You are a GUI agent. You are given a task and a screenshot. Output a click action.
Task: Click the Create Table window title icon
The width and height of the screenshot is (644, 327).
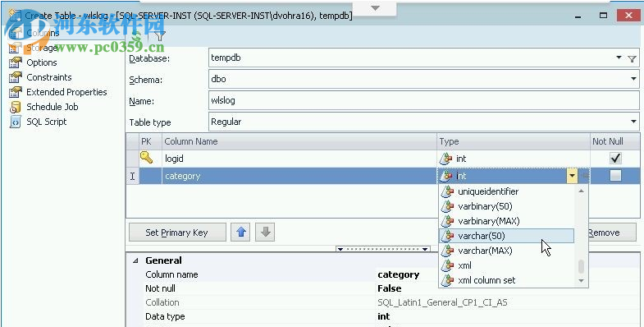[16, 16]
